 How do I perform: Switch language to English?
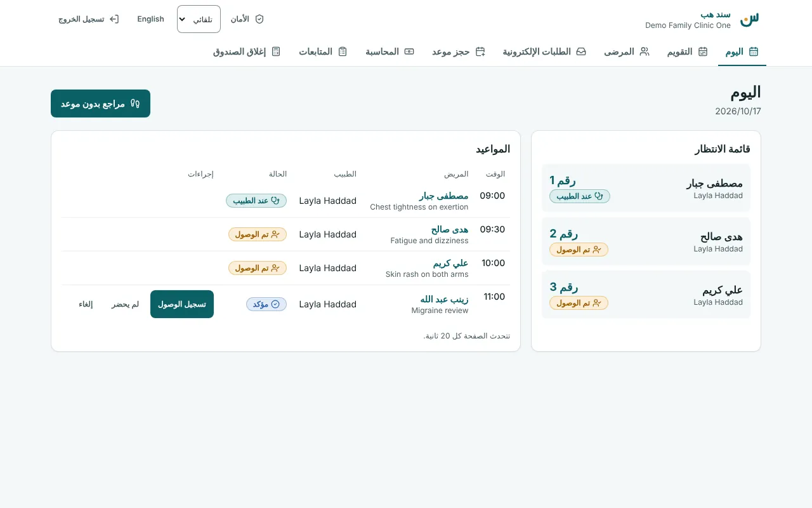point(151,19)
